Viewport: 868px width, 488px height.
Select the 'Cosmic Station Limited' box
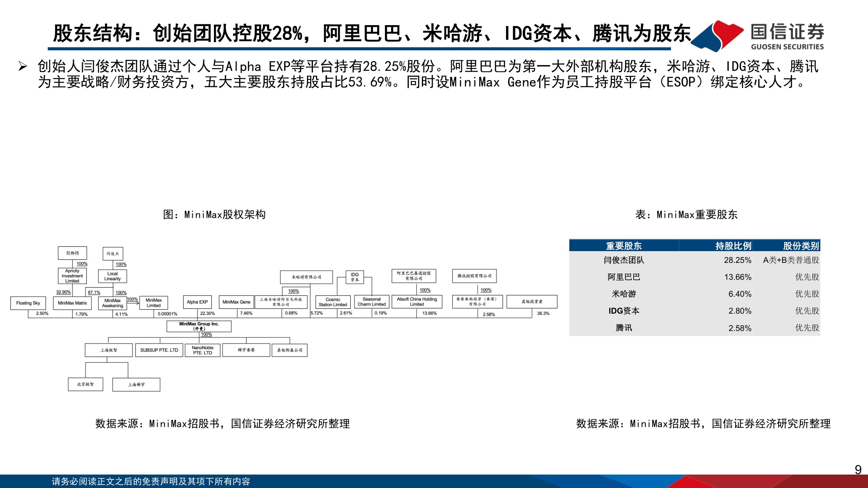pos(333,302)
